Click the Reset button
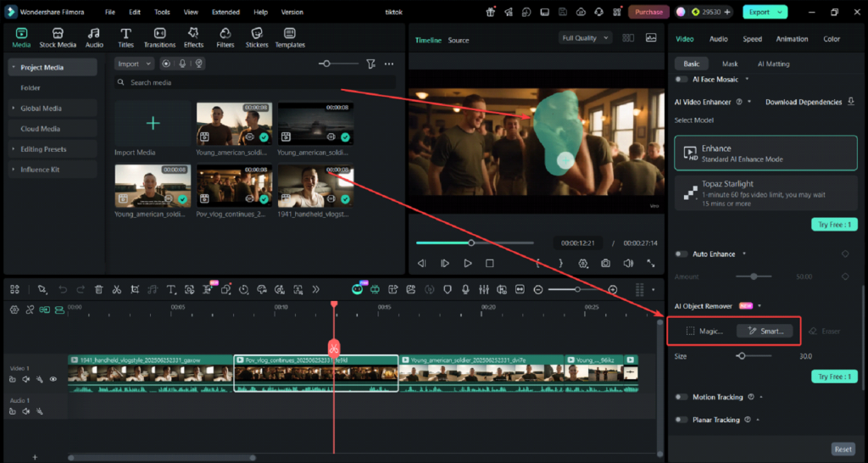Screen dimensions: 868x463 click(843, 449)
